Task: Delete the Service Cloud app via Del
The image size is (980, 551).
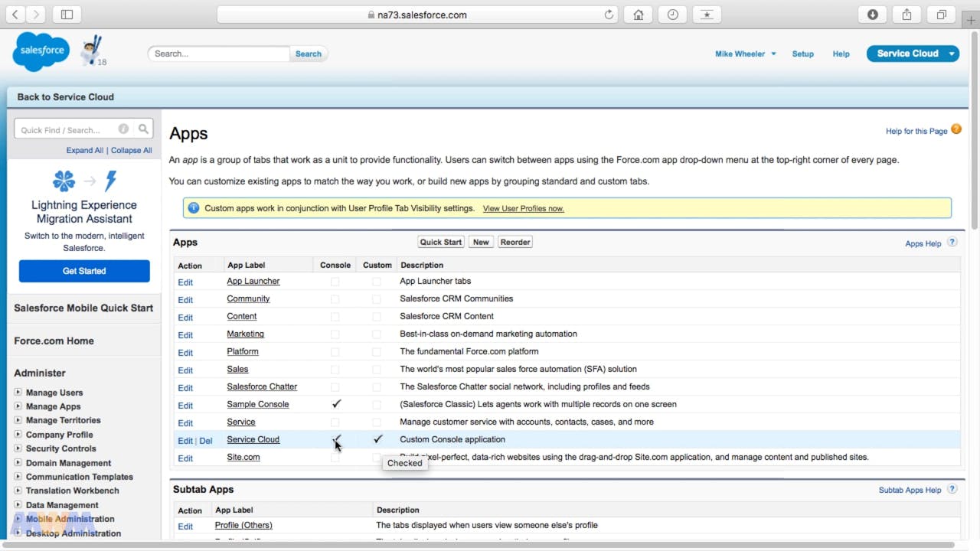Action: [206, 441]
